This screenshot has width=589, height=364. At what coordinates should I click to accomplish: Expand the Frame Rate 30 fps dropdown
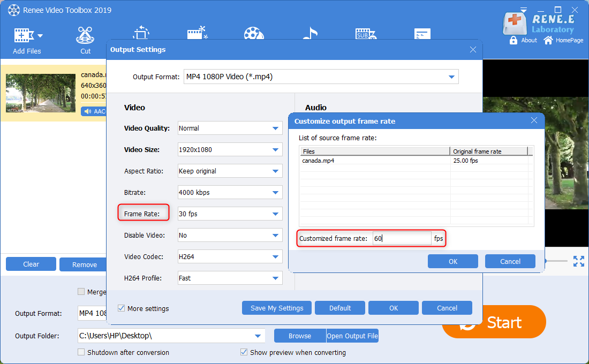click(275, 214)
